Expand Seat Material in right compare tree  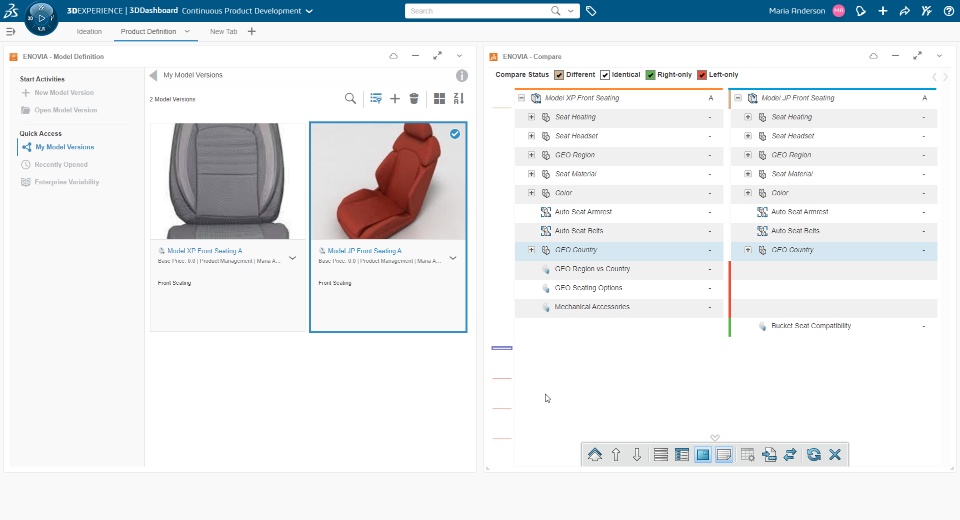(x=748, y=174)
